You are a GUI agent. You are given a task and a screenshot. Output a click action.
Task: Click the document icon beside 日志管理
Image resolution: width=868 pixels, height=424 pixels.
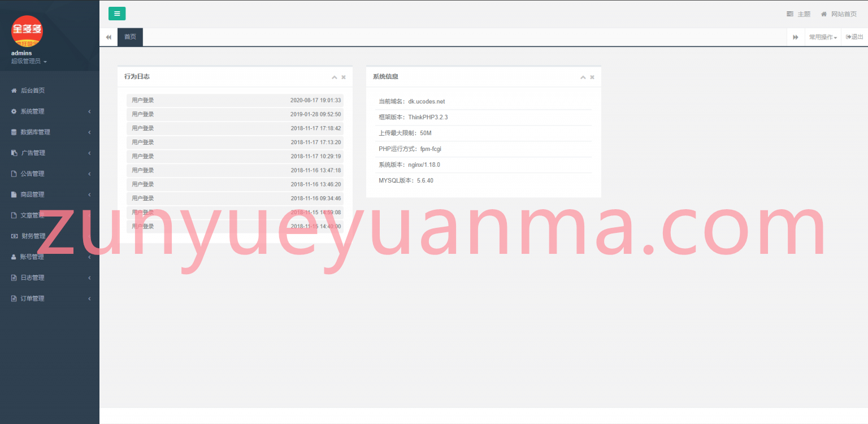pos(14,278)
